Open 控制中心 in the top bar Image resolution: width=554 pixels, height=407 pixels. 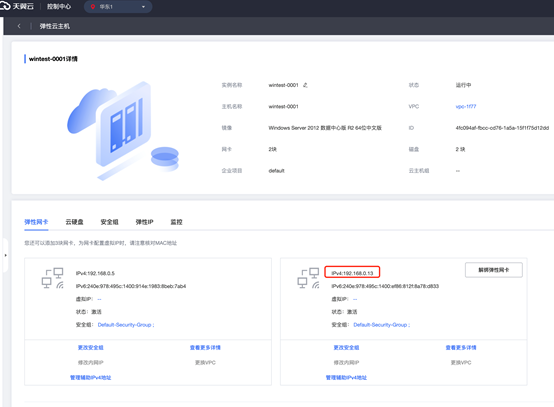click(x=59, y=6)
